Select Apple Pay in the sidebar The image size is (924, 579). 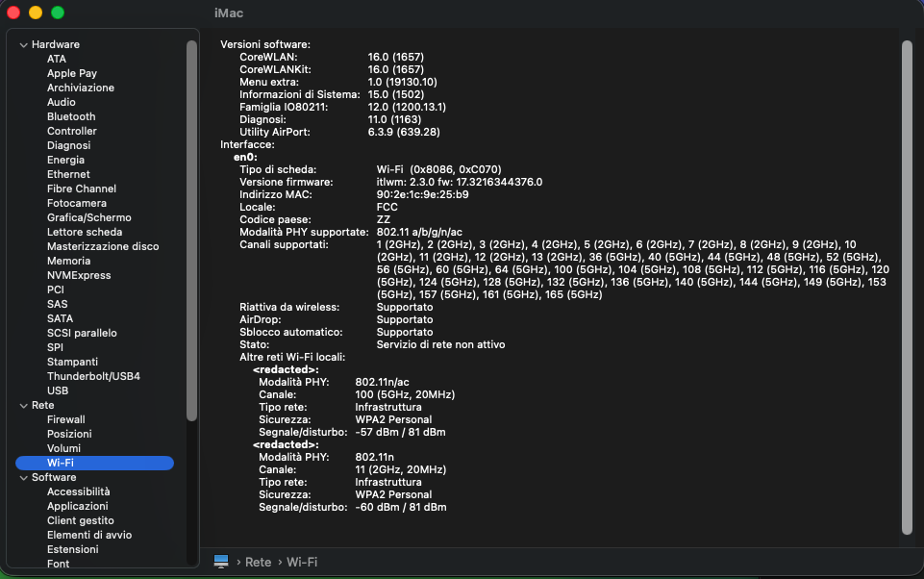click(72, 74)
